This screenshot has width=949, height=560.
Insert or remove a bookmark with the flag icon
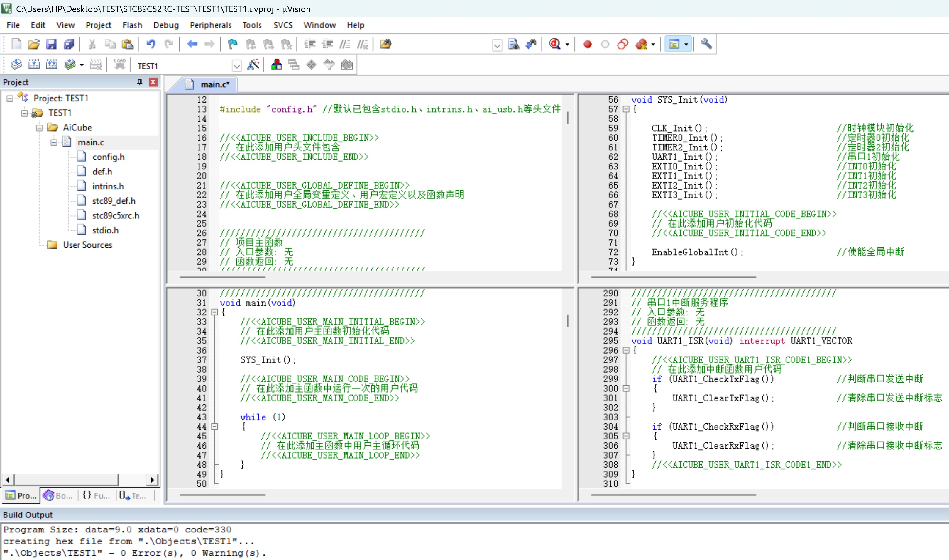point(233,44)
